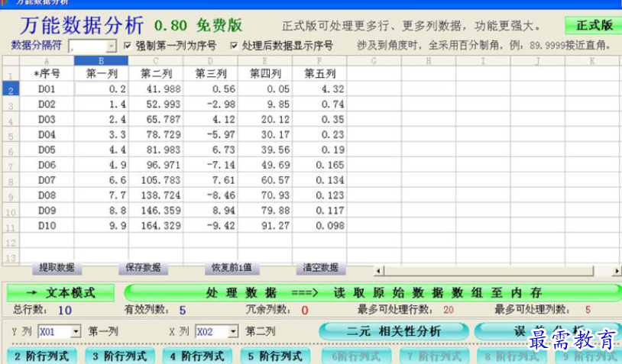Click cell 第五列 header
The width and height of the screenshot is (622, 364).
pos(319,74)
